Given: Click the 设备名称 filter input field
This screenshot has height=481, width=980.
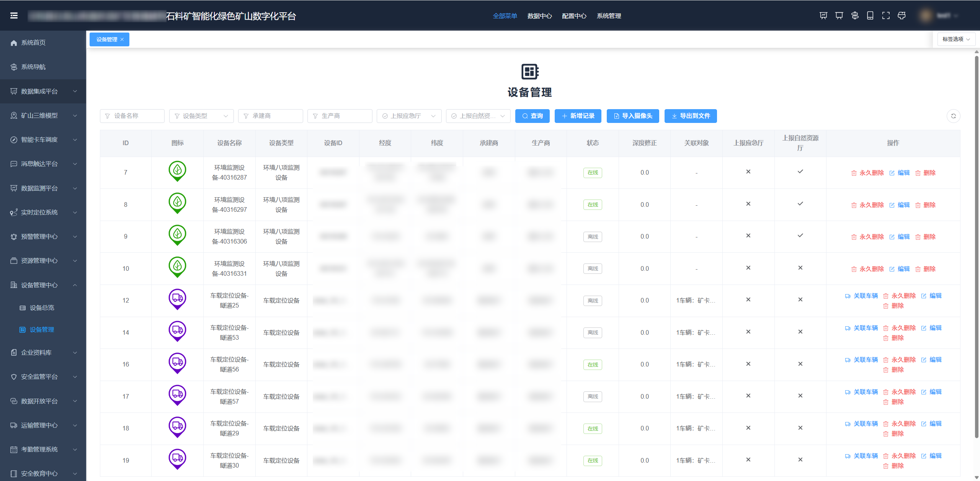Looking at the screenshot, I should [x=132, y=116].
